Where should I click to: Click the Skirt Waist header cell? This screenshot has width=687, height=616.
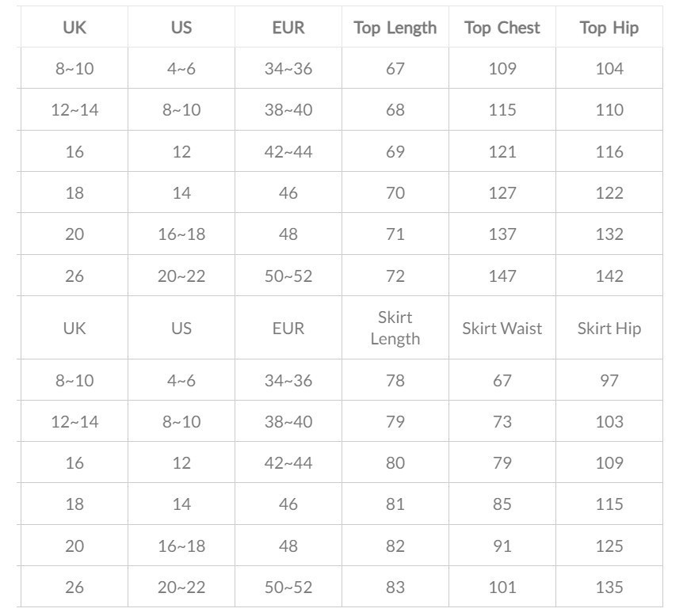[x=502, y=328]
